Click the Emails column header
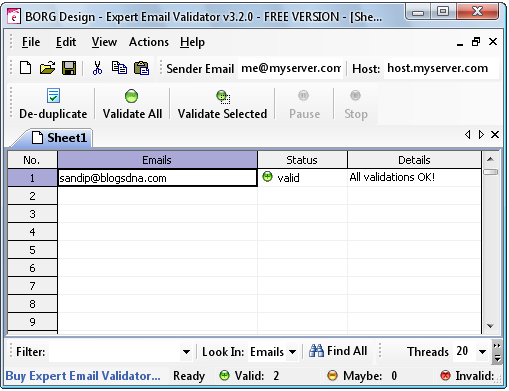Screen dimensions: 509x391 coord(157,160)
